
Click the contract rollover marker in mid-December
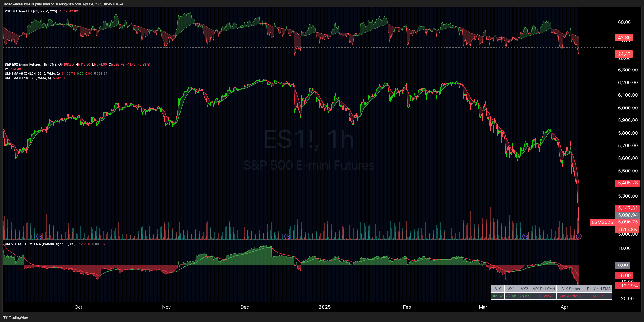pyautogui.click(x=287, y=236)
